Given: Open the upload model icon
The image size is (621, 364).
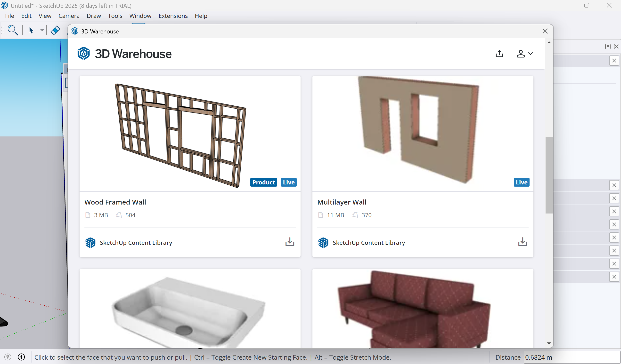Looking at the screenshot, I should click(499, 54).
